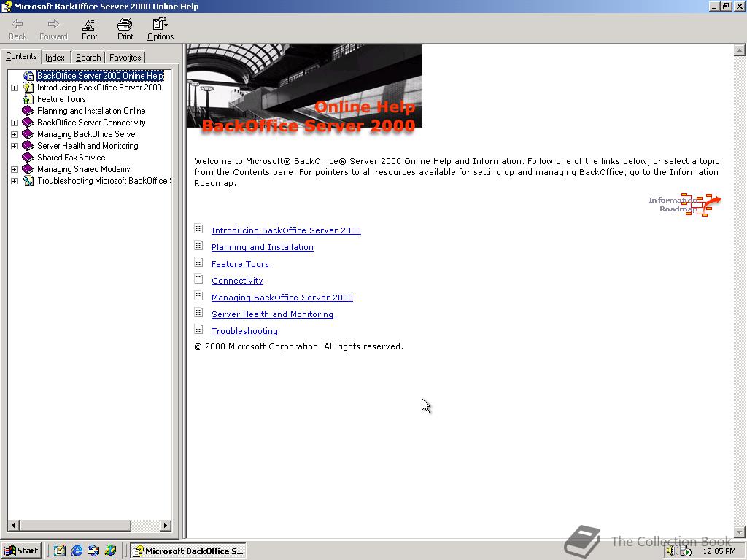Image resolution: width=747 pixels, height=560 pixels.
Task: Click the volume speaker tray icon
Action: click(x=671, y=551)
